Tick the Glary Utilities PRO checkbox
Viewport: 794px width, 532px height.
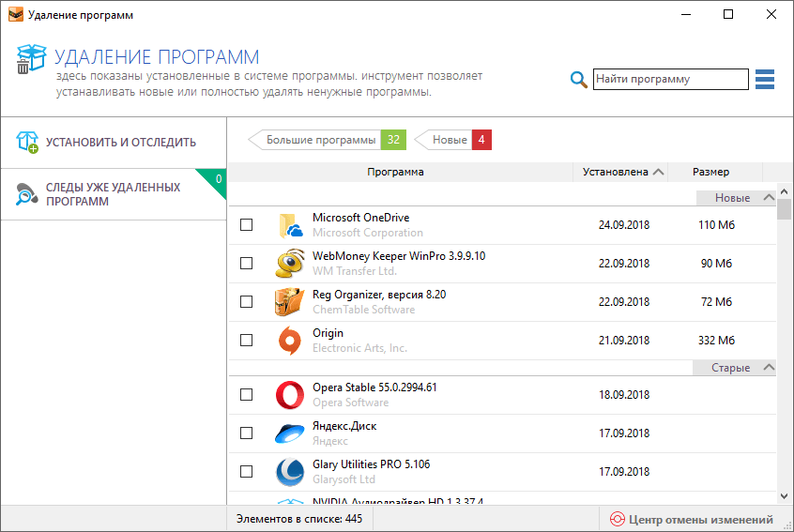247,472
